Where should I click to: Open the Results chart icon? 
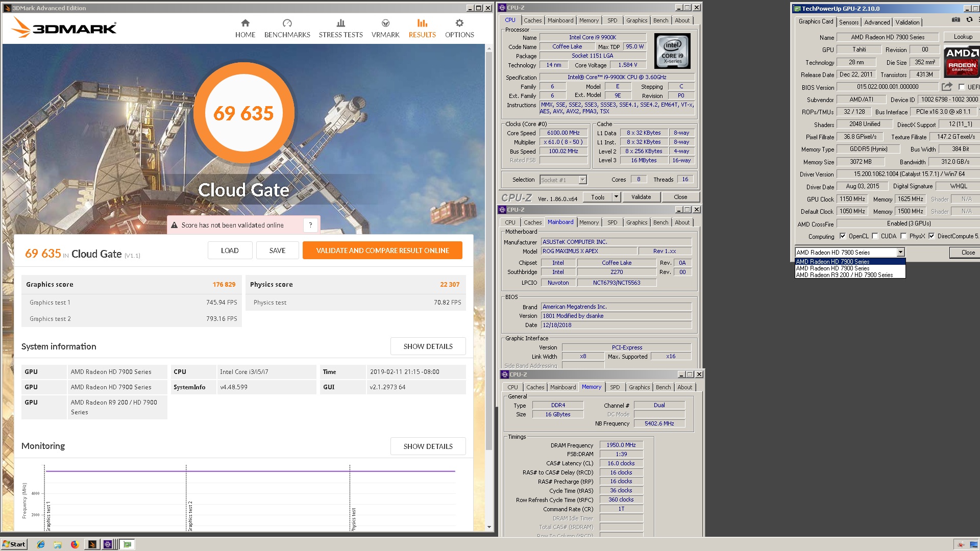pos(422,23)
